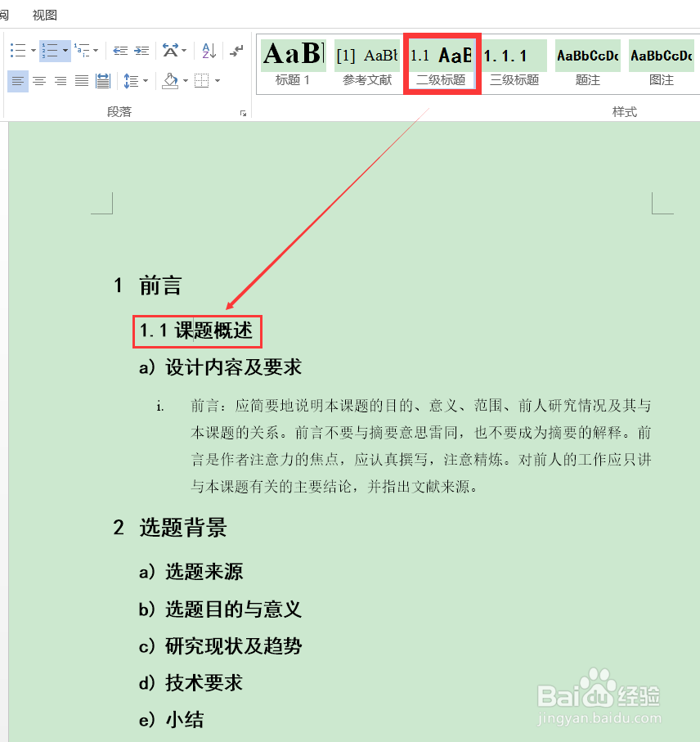The height and width of the screenshot is (742, 700).
Task: Select the bullets list icon
Action: (x=16, y=50)
